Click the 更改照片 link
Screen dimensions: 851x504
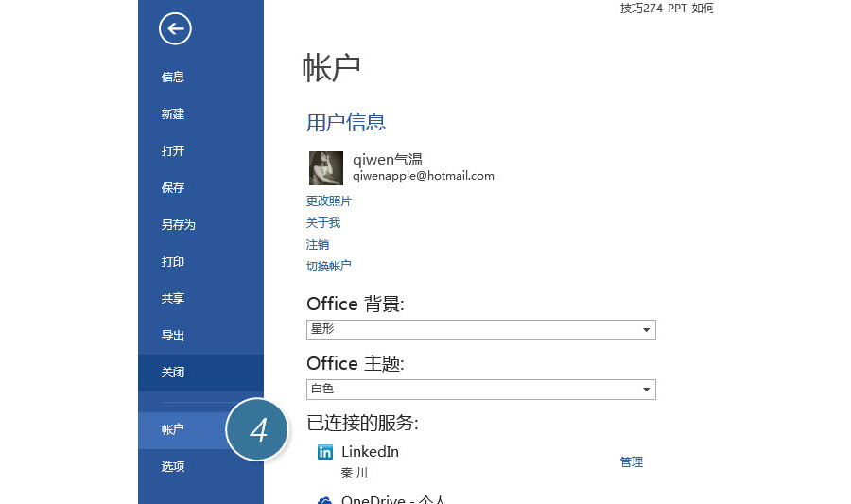[x=329, y=200]
